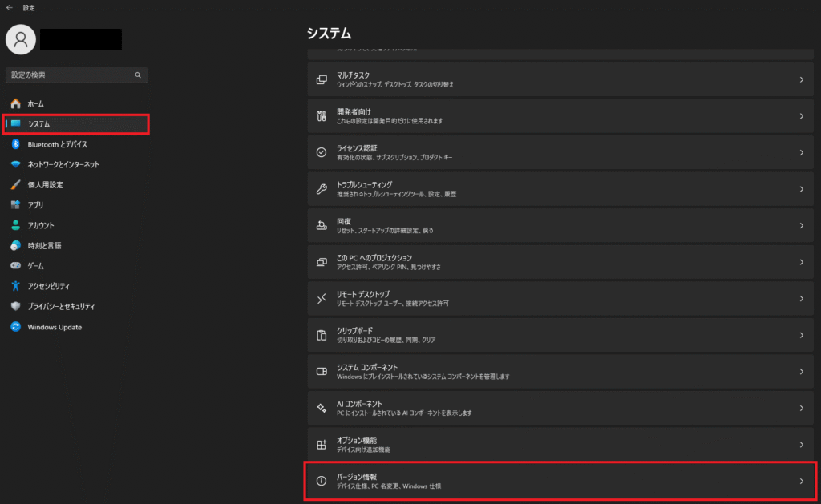Open システム コンポーネント settings row
821x504 pixels.
click(x=560, y=372)
